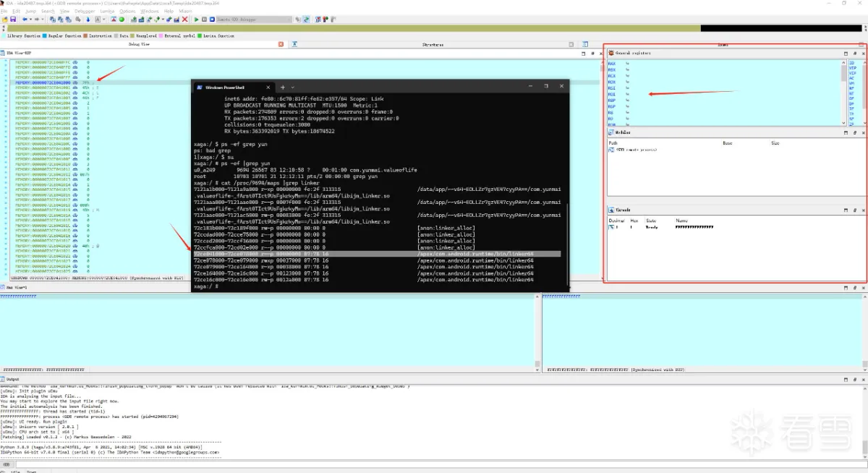This screenshot has height=473, width=868.
Task: Open a new tab in Windows PowerShell
Action: [282, 88]
